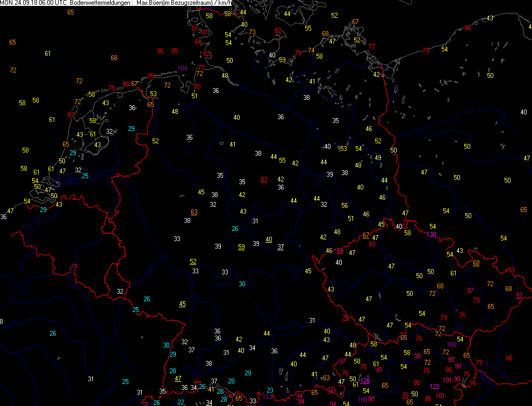Click the magenta 130 gust reading
532x406 pixels.
[x=431, y=235]
